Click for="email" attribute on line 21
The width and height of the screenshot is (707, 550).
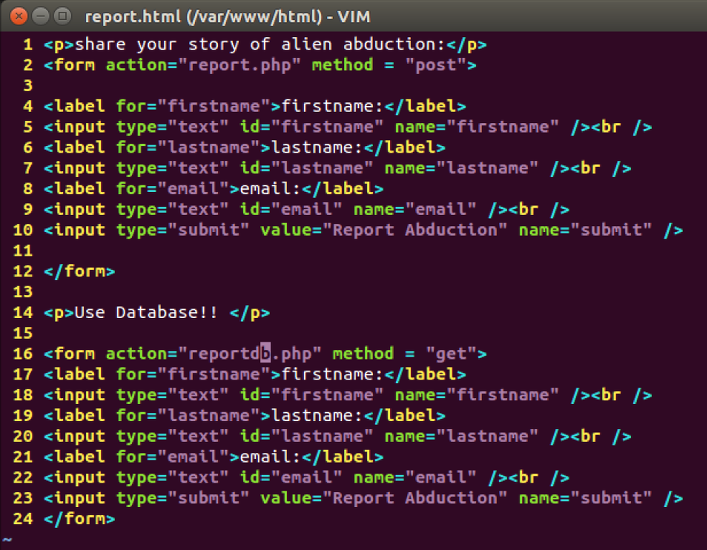click(173, 457)
